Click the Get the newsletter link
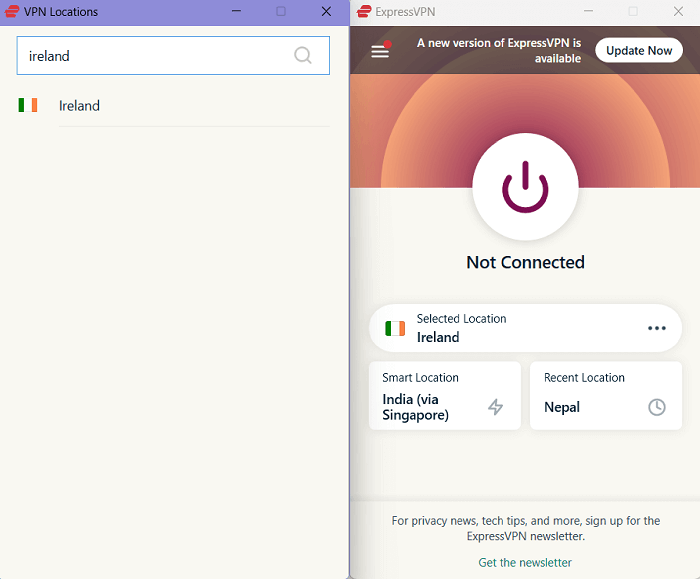 (525, 562)
